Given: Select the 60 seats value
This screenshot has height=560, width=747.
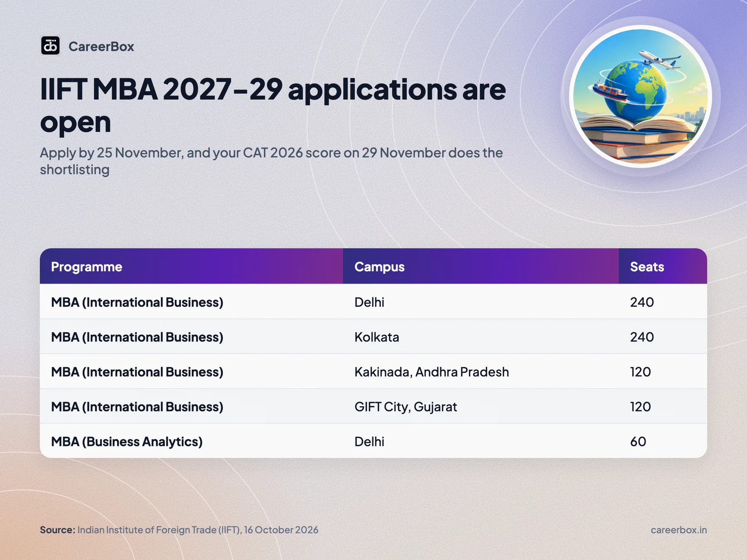Looking at the screenshot, I should (638, 441).
